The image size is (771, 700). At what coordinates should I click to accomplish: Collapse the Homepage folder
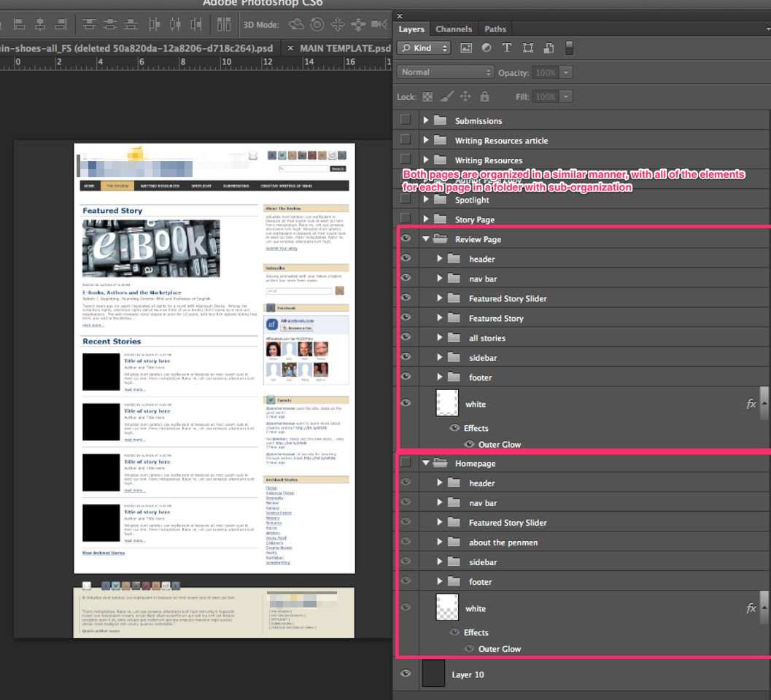coord(426,463)
